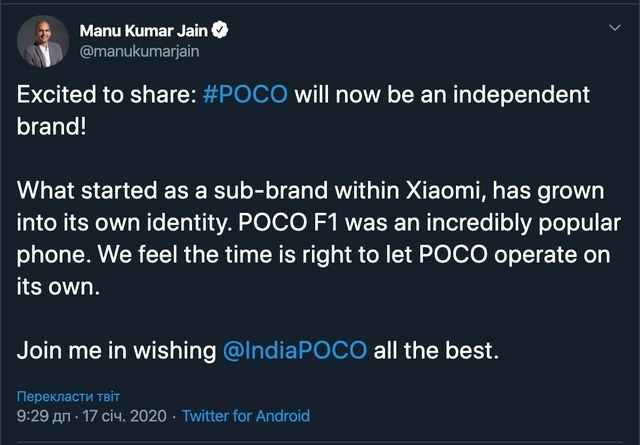Click the phrase "Join me in wishing"

click(x=117, y=351)
